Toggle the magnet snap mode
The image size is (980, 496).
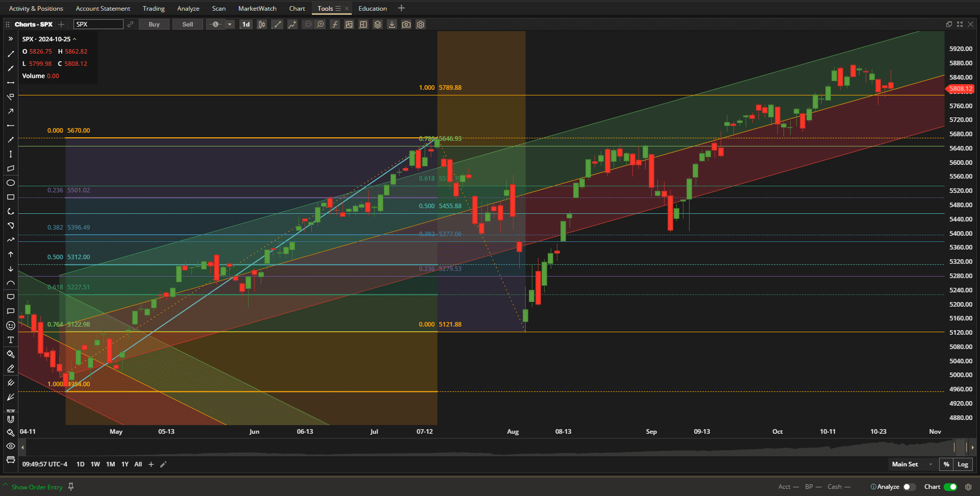tap(11, 419)
